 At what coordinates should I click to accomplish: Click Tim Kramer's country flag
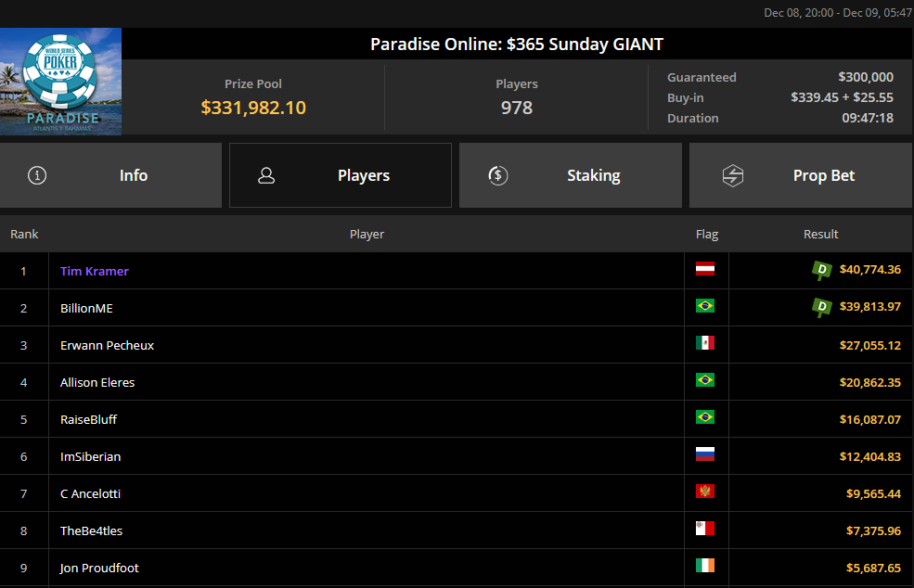click(x=705, y=270)
